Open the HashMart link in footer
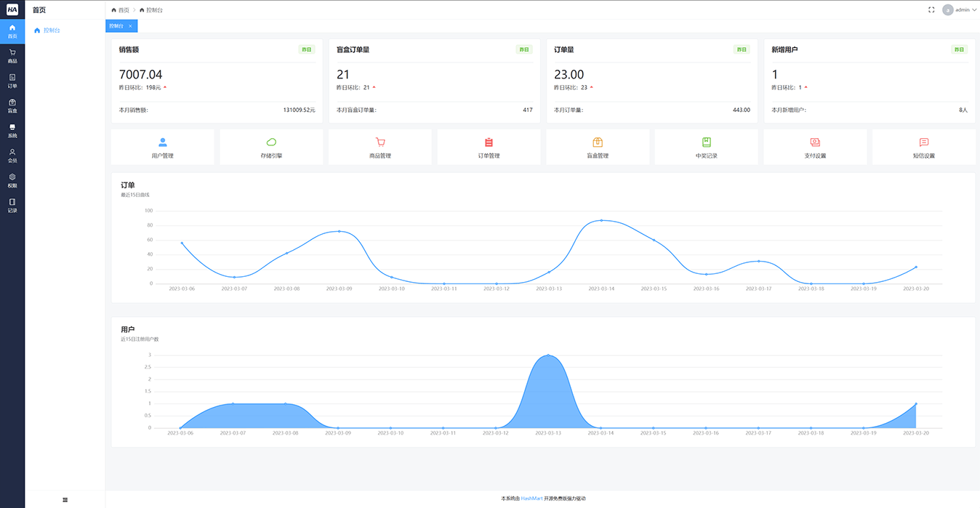980x508 pixels. click(x=531, y=499)
